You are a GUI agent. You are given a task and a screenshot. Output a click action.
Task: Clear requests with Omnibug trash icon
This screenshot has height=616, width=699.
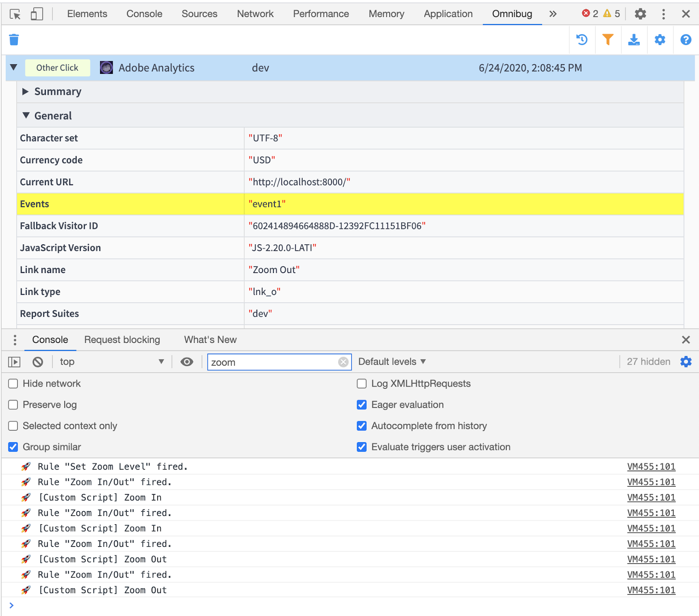coord(14,40)
